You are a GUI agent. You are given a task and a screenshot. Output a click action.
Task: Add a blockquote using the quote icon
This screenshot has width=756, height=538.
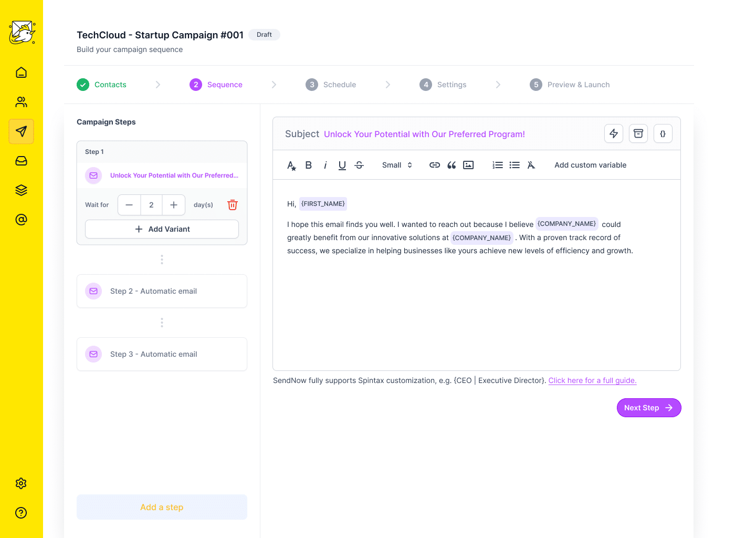(451, 165)
